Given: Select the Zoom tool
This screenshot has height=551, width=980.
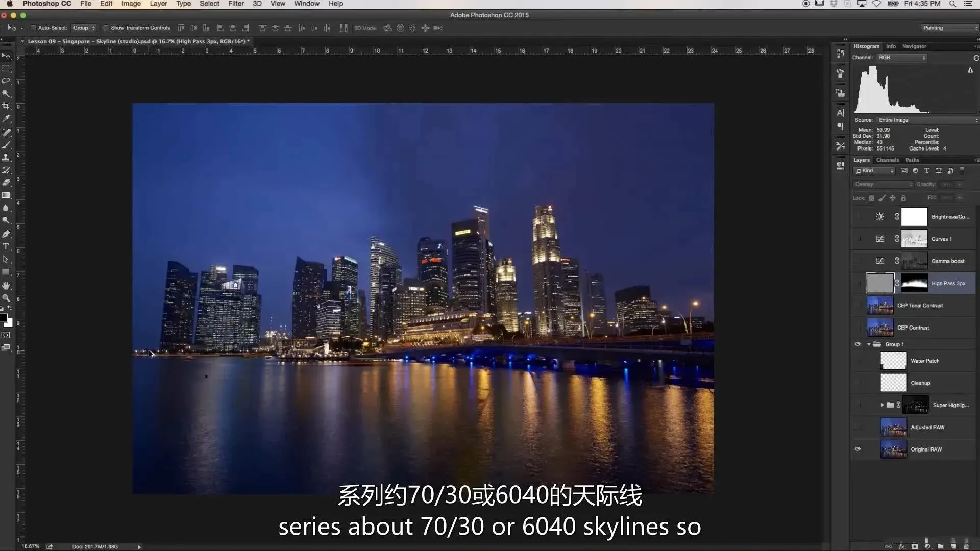Looking at the screenshot, I should 6,298.
